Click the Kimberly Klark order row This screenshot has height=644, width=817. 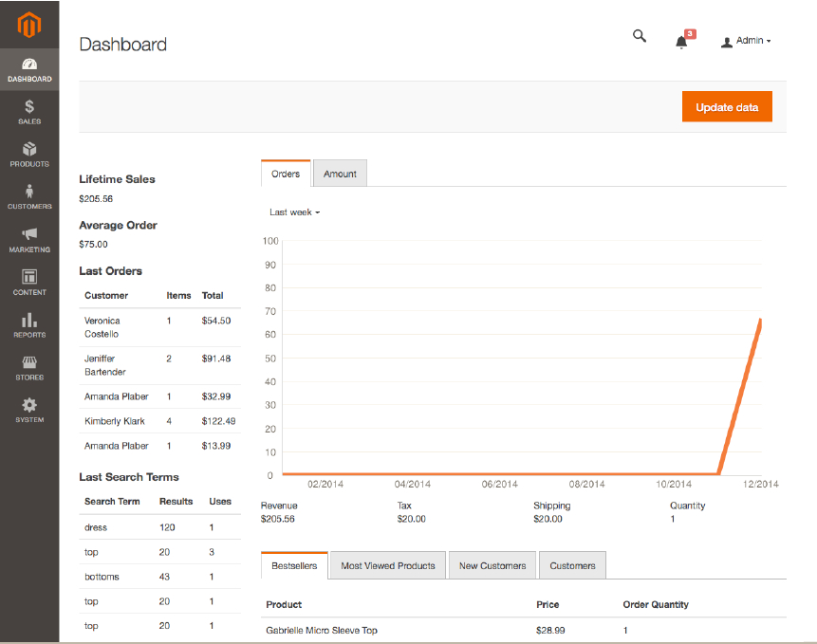point(160,421)
